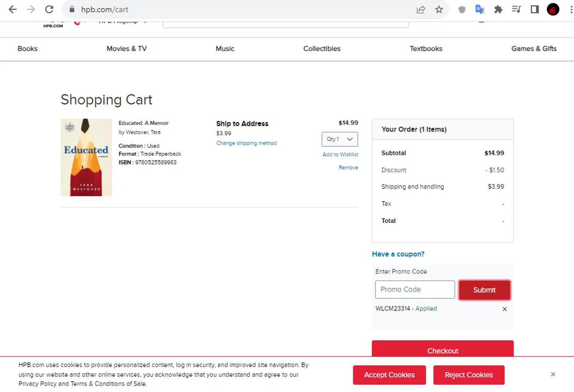Remove Educated from the cart
The width and height of the screenshot is (574, 392).
pyautogui.click(x=348, y=168)
